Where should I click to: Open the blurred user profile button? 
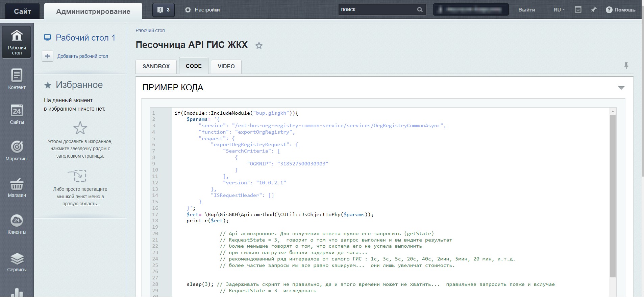tap(471, 9)
